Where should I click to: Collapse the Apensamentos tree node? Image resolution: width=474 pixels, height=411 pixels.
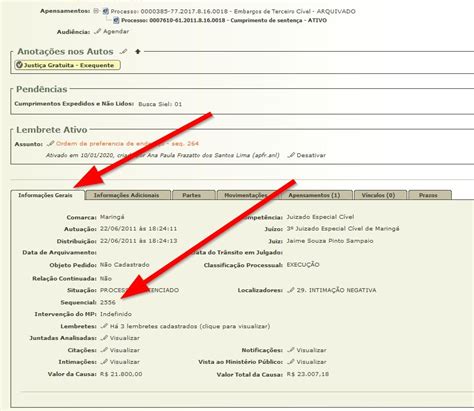(96, 11)
